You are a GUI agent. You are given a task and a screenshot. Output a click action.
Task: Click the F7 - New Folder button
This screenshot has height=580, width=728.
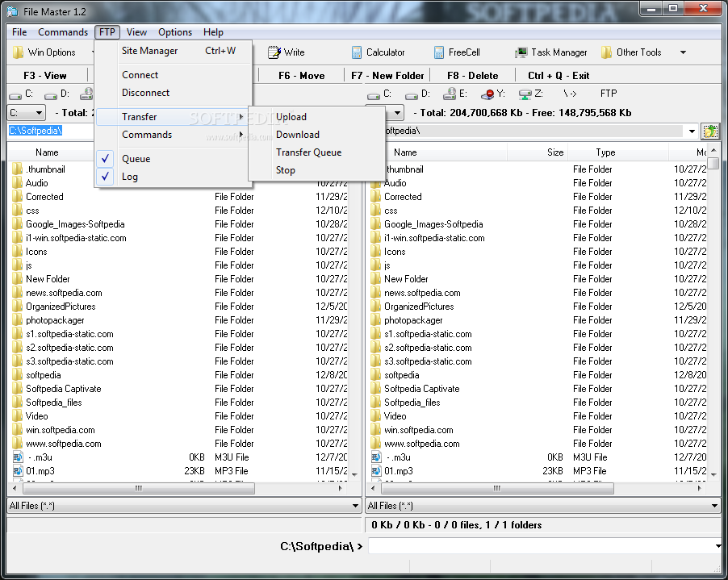pyautogui.click(x=387, y=76)
